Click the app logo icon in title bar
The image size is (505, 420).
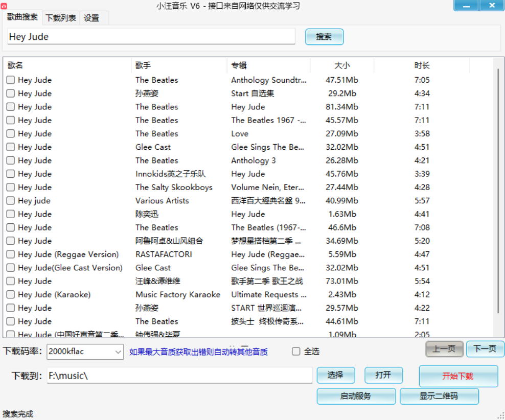pos(4,6)
